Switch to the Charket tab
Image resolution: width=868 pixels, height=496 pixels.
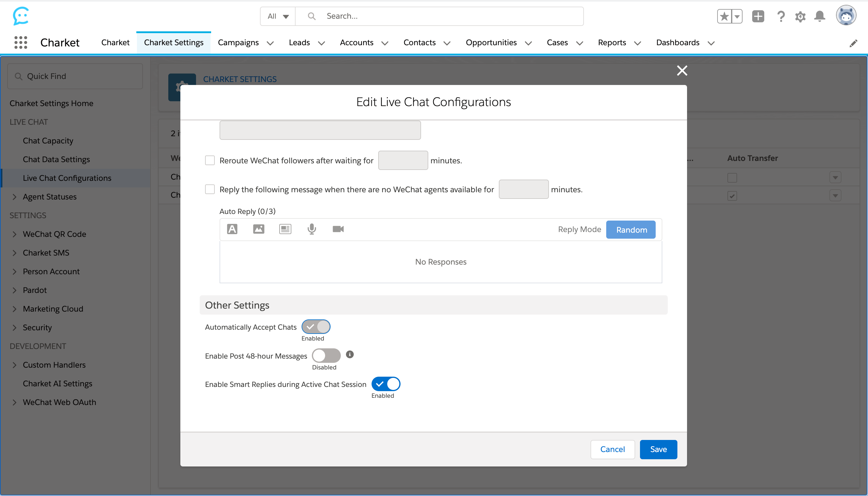click(x=115, y=42)
